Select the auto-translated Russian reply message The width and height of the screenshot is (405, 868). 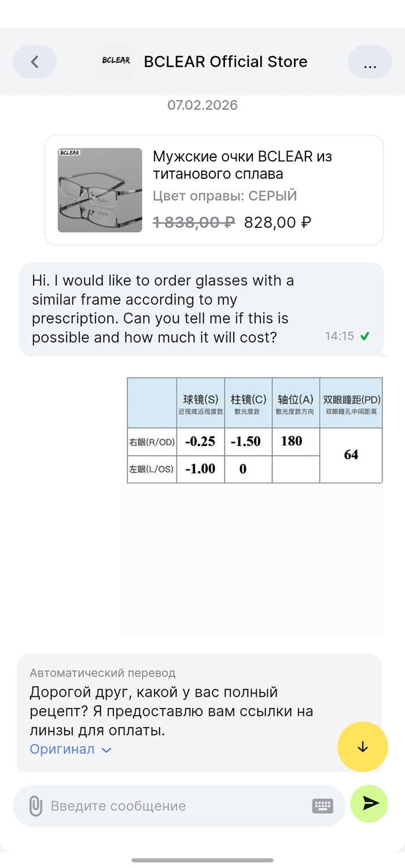pos(174,711)
